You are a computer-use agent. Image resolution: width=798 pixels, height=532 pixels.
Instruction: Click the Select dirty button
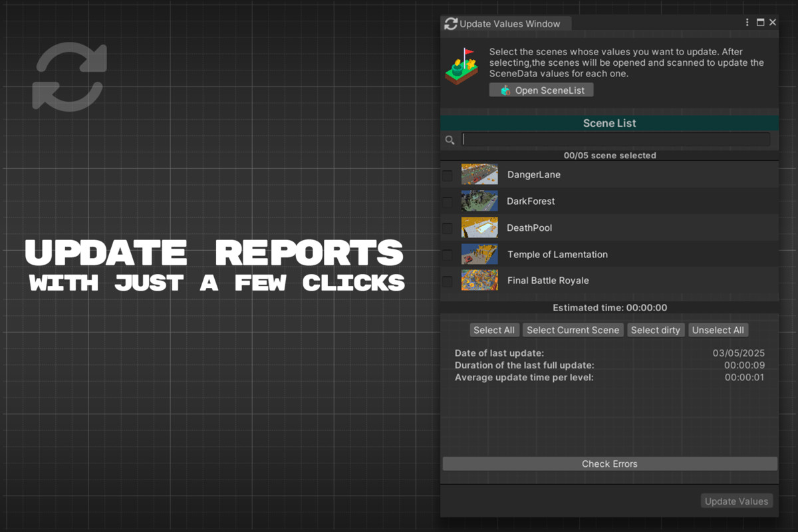coord(655,331)
